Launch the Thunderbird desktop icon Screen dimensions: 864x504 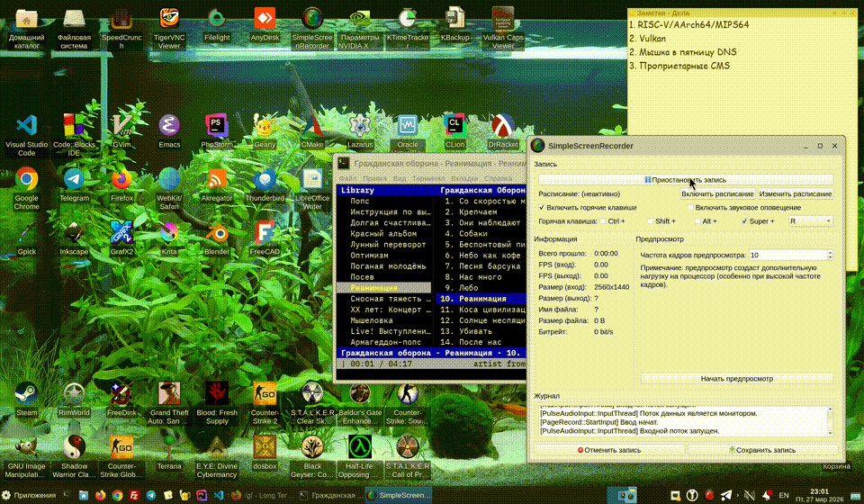click(265, 185)
